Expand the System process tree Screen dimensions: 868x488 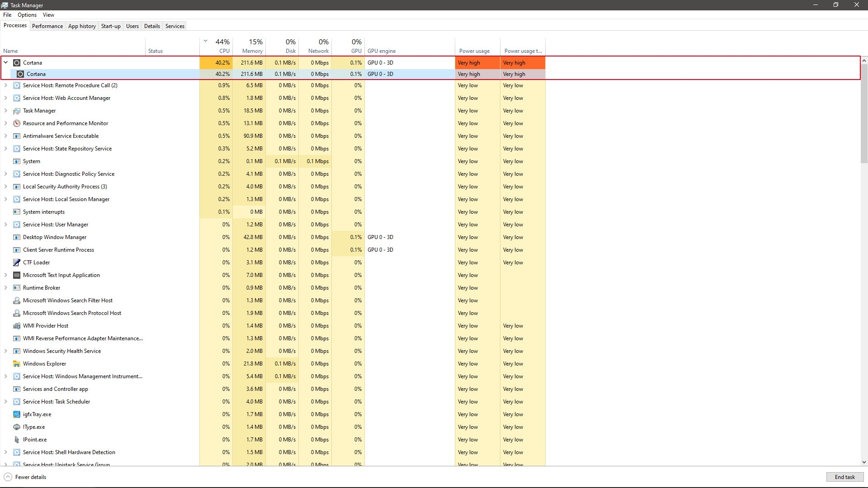tap(6, 161)
